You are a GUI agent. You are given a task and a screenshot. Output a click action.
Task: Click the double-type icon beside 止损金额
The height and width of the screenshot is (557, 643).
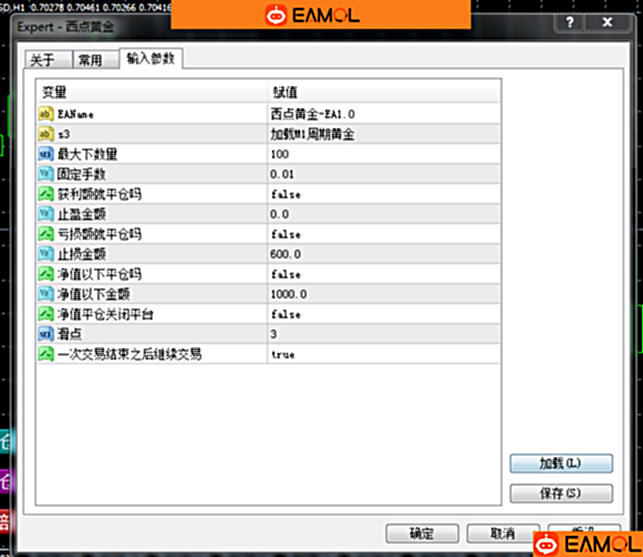pos(46,254)
